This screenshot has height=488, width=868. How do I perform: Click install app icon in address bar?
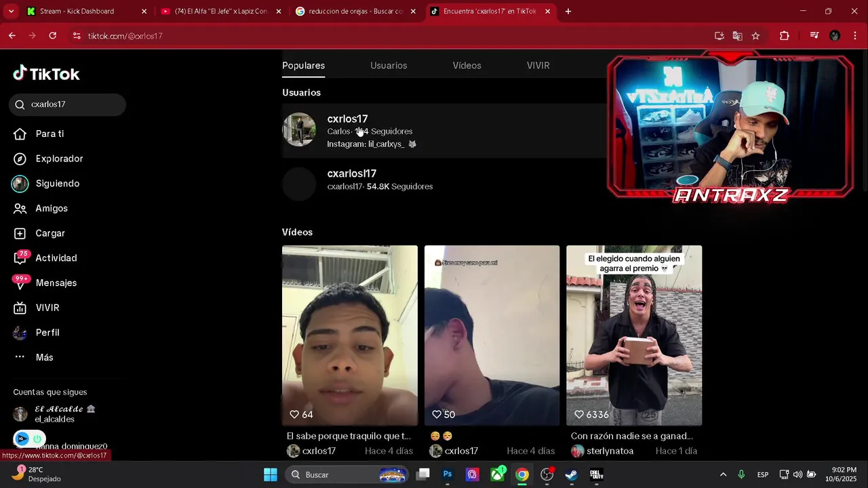coord(719,36)
